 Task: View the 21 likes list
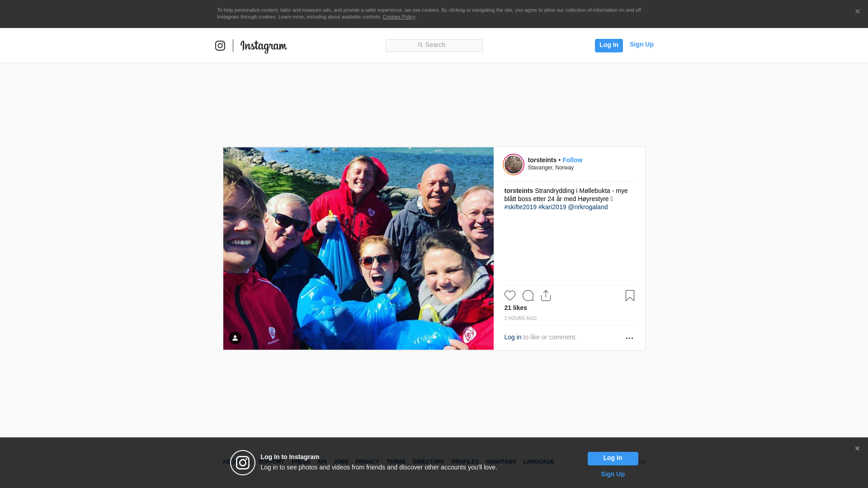[x=515, y=308]
